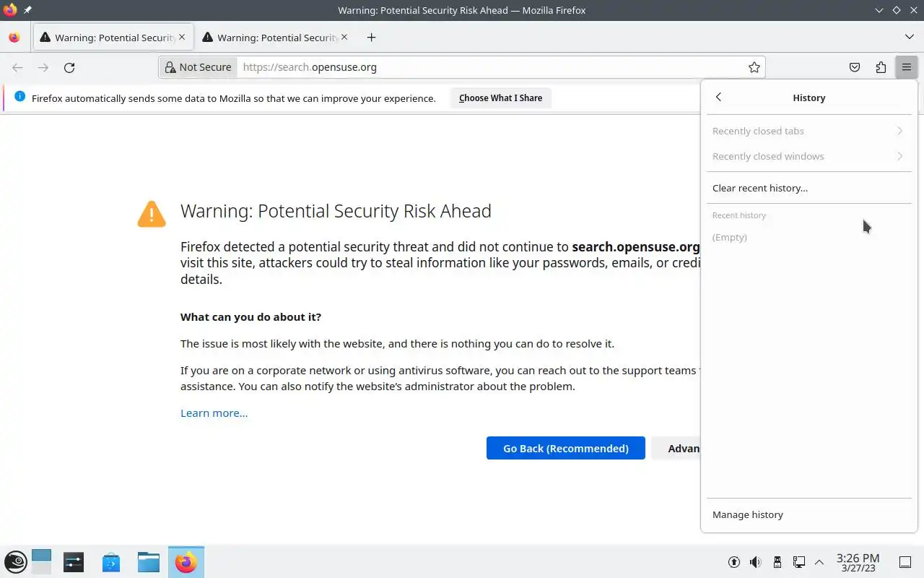
Task: Click the Firefox View pinned tab icon
Action: pyautogui.click(x=14, y=38)
